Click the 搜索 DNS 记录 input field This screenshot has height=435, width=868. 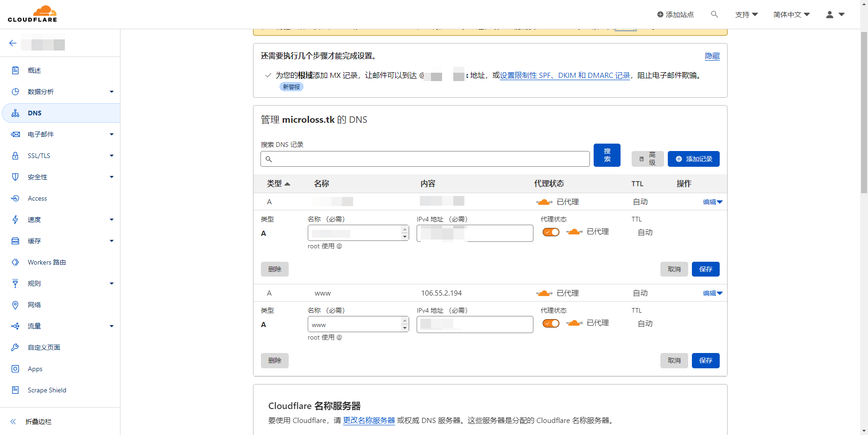pos(425,159)
